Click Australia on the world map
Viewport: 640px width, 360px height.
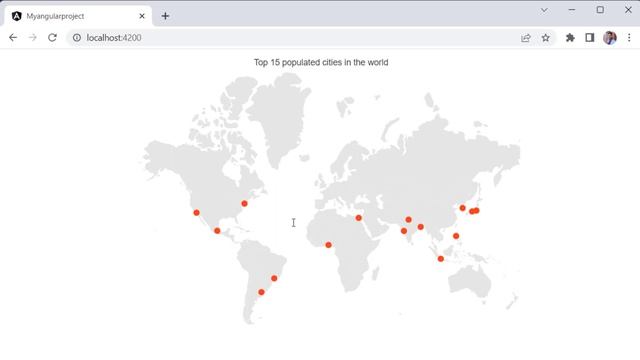[x=469, y=282]
